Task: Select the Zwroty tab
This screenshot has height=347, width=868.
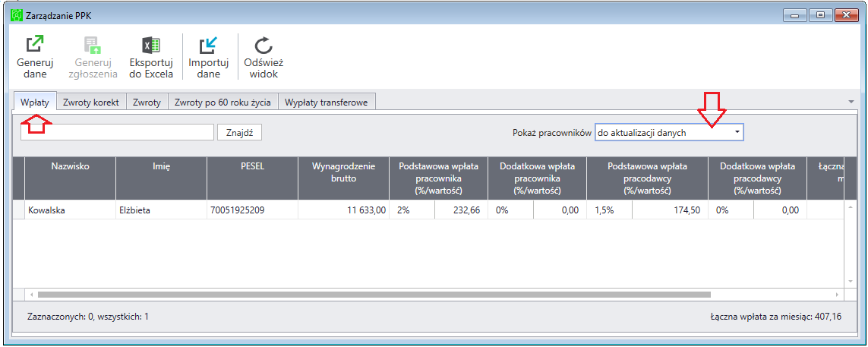Action: click(147, 103)
